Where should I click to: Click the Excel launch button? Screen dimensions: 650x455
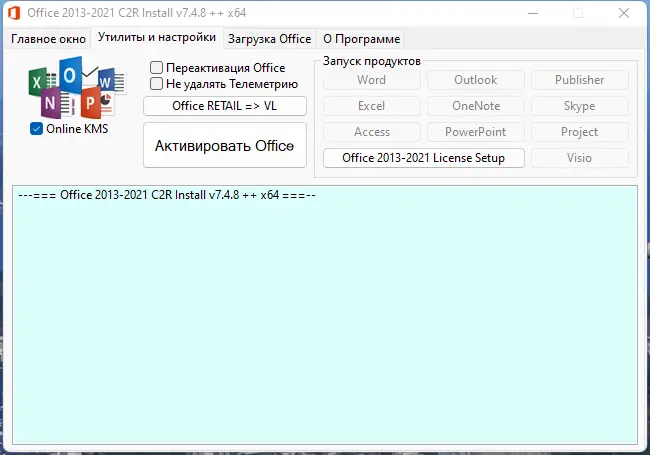(372, 106)
